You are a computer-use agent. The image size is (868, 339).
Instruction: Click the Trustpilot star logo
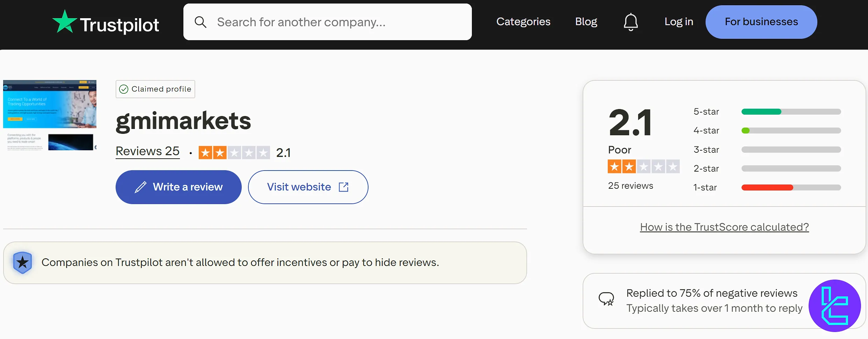(65, 22)
